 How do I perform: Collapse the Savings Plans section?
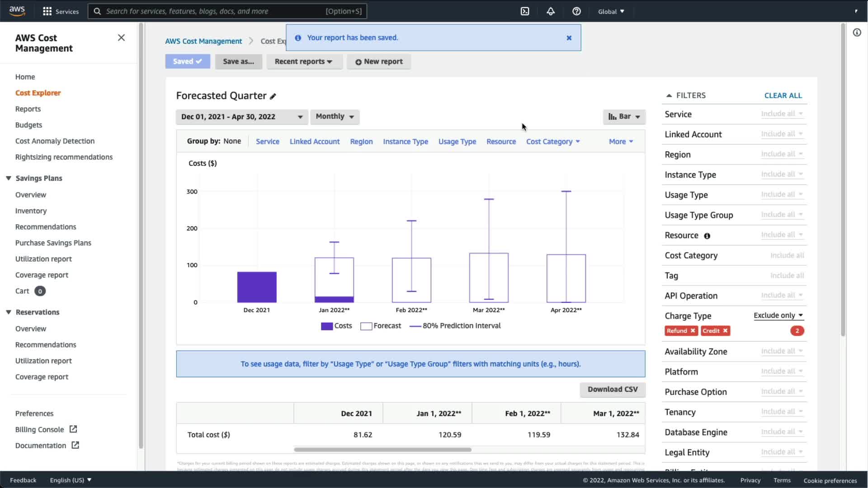[9, 178]
